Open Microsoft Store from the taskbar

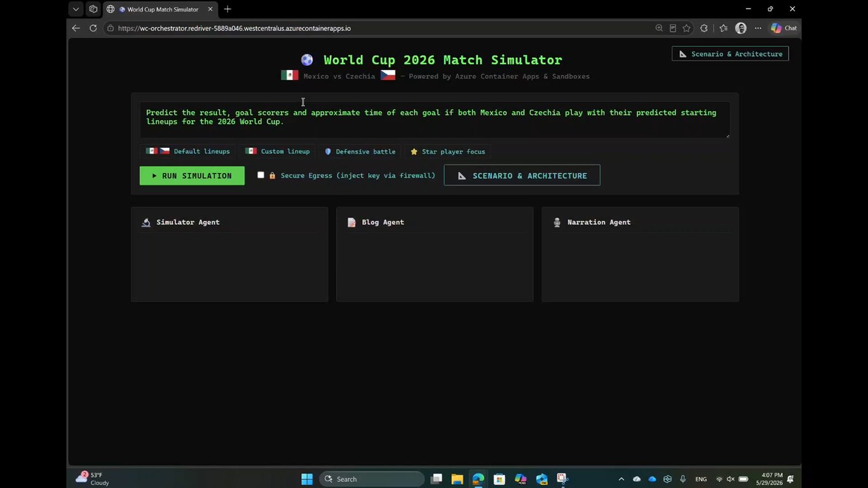tap(499, 479)
